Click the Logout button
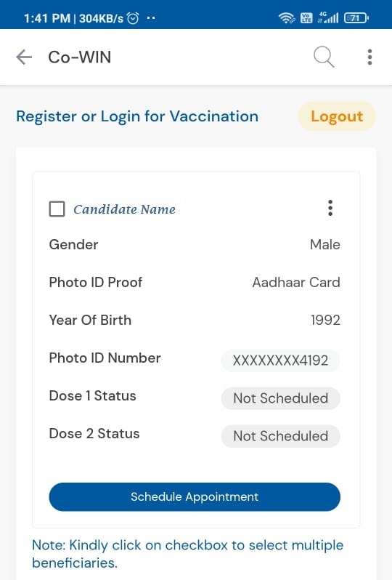This screenshot has height=580, width=392. [337, 116]
